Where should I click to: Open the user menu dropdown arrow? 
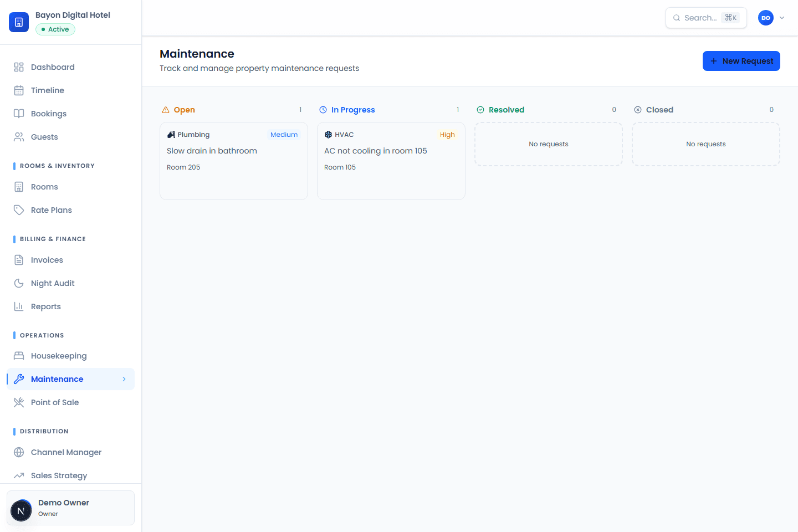[782, 18]
